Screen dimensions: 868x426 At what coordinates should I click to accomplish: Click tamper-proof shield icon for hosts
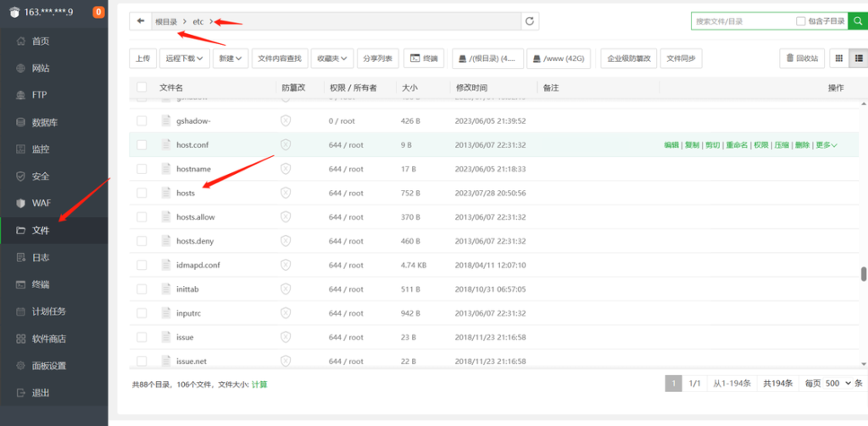tap(286, 193)
